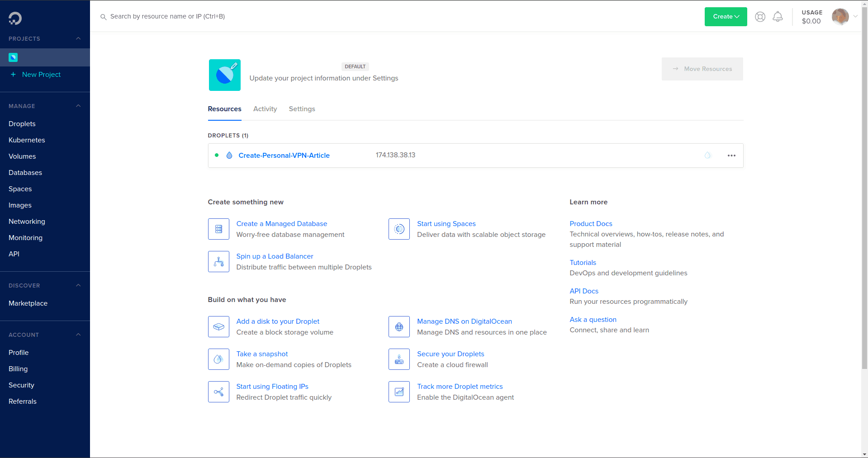Image resolution: width=868 pixels, height=458 pixels.
Task: Click the Move Resources button
Action: coord(702,69)
